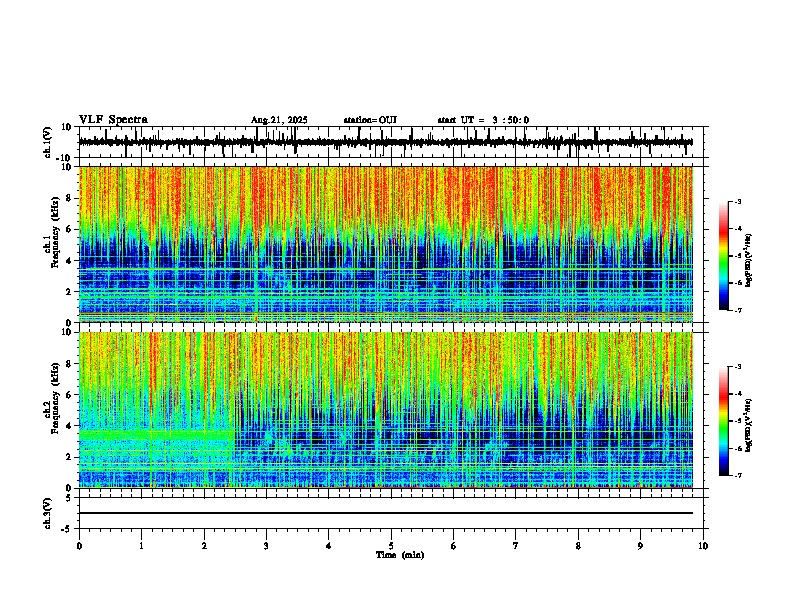Click the "start UT = 3 :50: 0" text

483,120
